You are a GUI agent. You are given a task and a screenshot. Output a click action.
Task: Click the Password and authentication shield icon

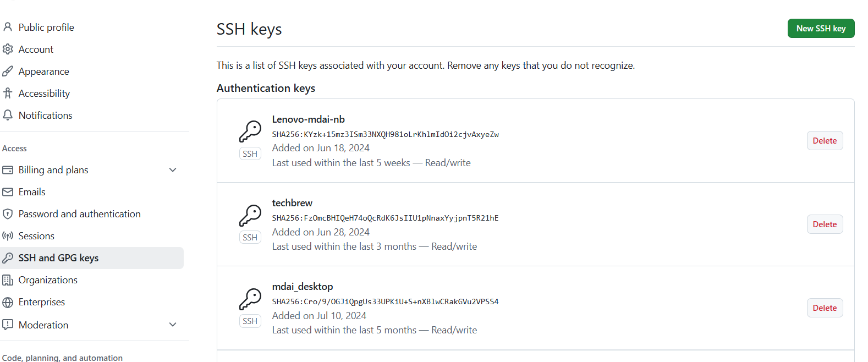coord(8,214)
